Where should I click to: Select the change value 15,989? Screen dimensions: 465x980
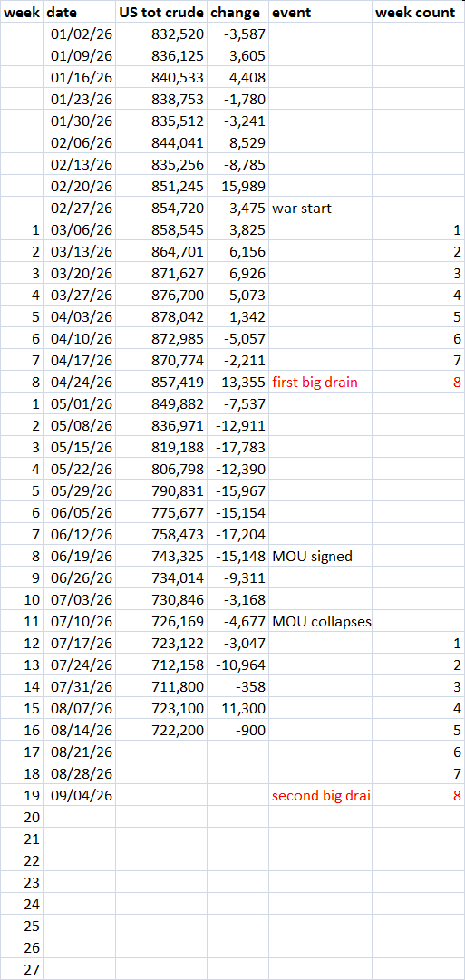coord(237,186)
